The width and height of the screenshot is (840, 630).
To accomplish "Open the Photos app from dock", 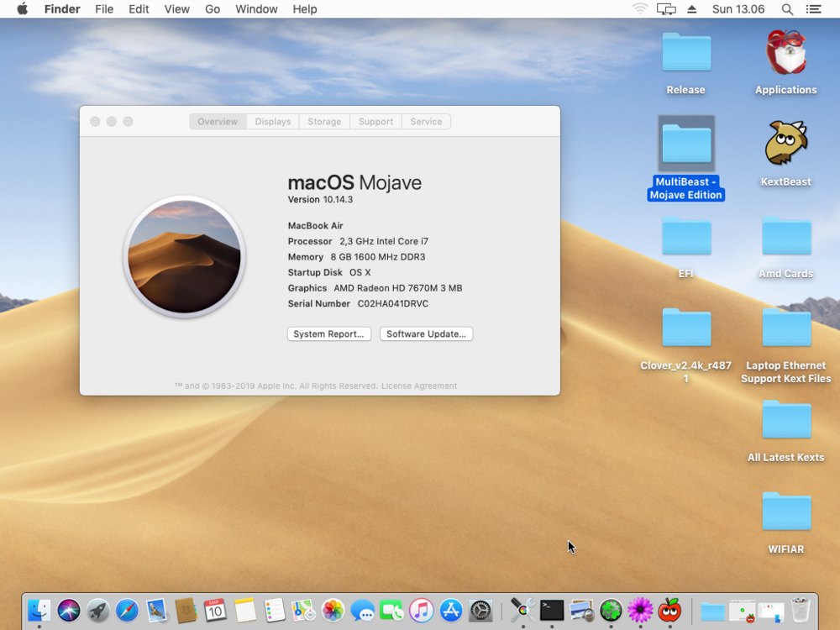I will point(333,610).
